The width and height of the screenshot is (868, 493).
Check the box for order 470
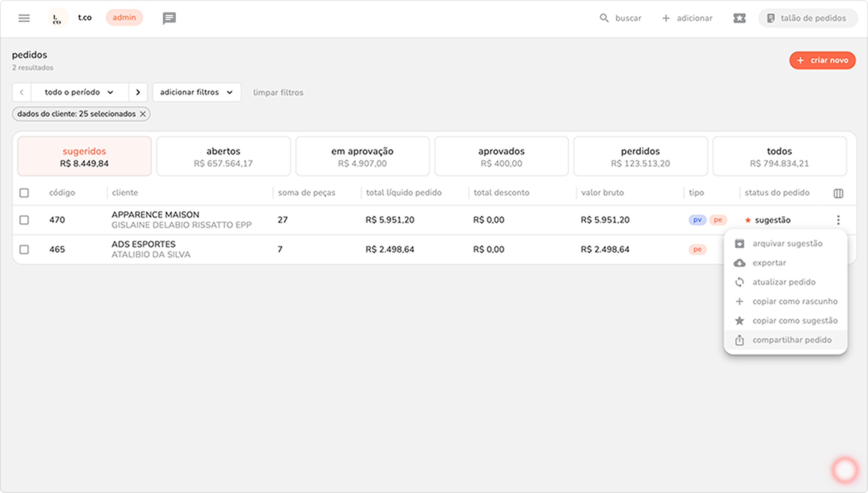(x=24, y=220)
